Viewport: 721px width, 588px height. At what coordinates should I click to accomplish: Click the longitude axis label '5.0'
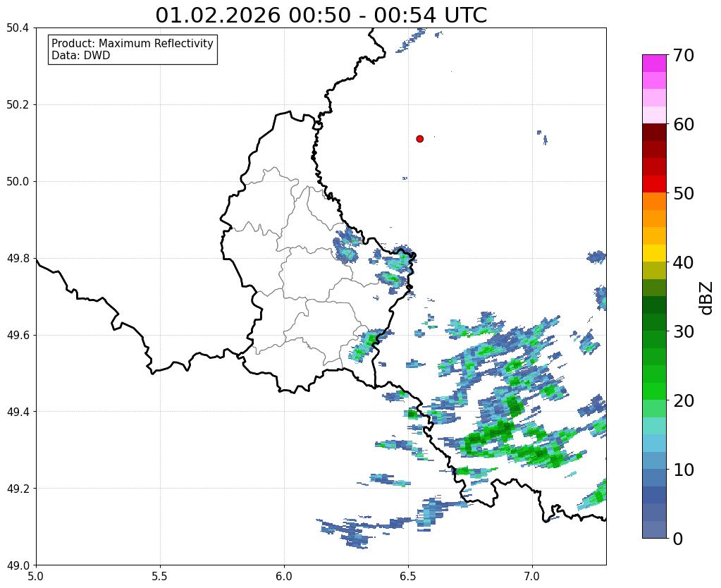point(36,577)
